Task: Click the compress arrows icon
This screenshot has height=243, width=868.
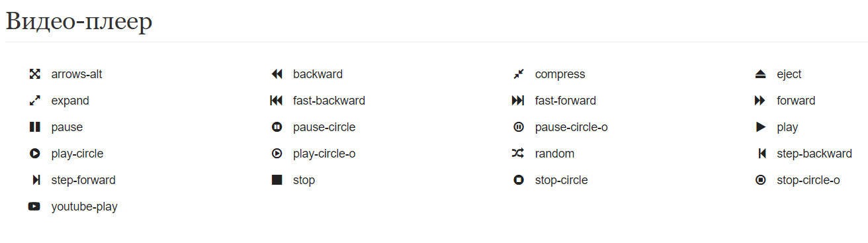Action: click(x=519, y=74)
